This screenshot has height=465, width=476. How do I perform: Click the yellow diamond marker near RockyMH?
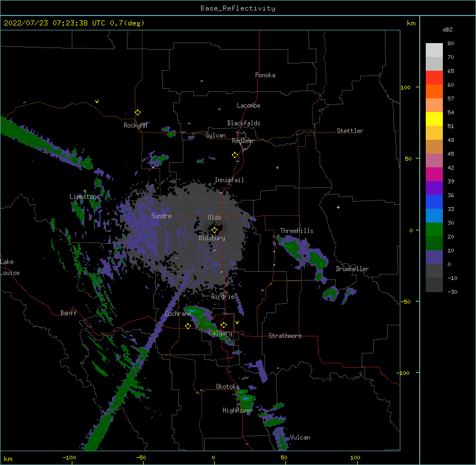click(x=137, y=113)
